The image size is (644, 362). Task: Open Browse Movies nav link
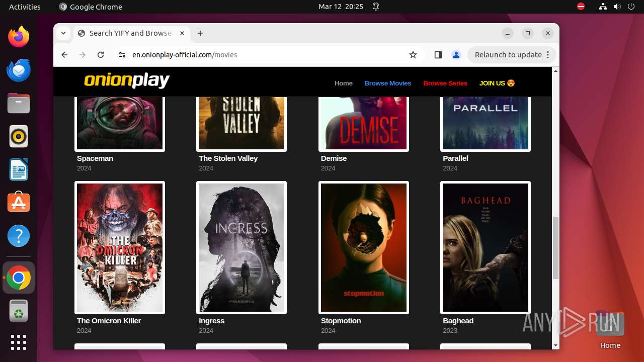(387, 83)
